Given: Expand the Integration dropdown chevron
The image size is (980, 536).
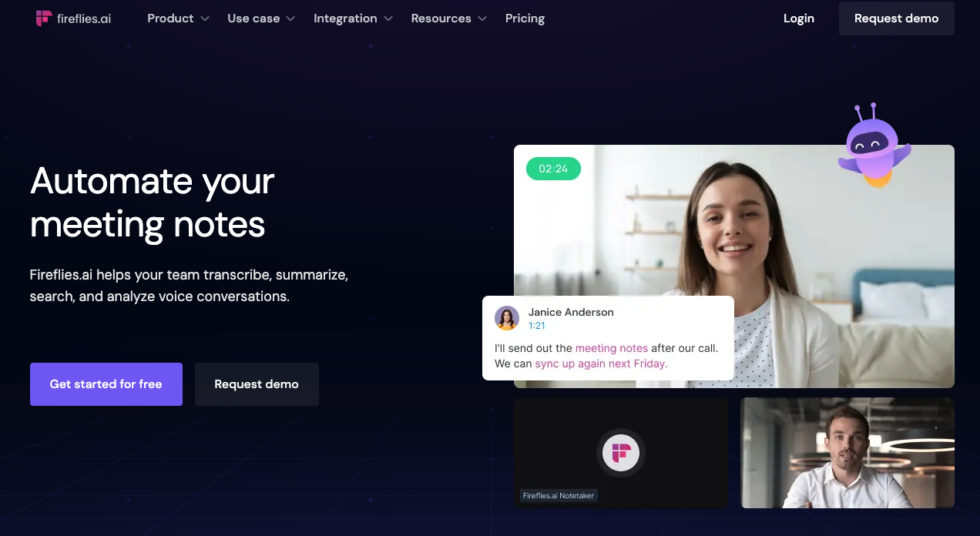Looking at the screenshot, I should point(388,18).
